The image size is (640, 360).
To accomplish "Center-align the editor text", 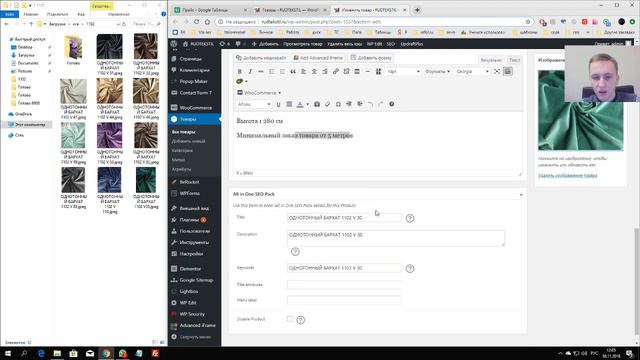I will 314,71.
